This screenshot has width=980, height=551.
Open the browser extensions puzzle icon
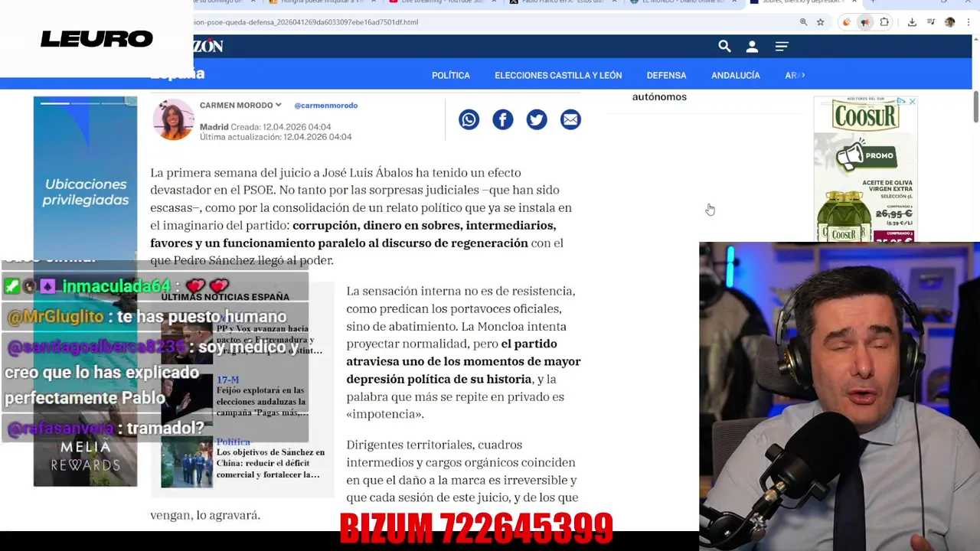click(x=884, y=22)
